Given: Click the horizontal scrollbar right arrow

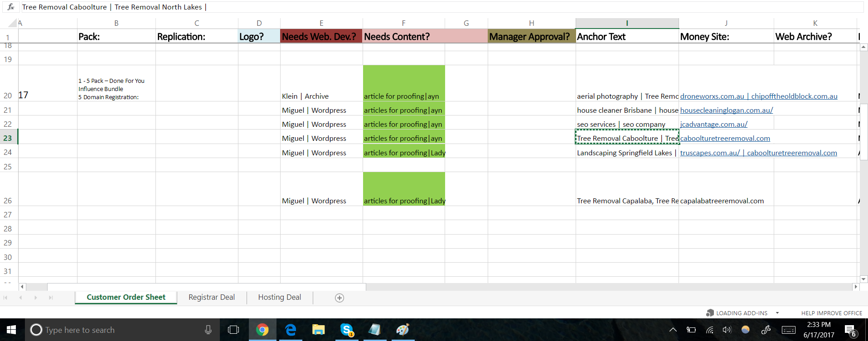Looking at the screenshot, I should pos(855,287).
